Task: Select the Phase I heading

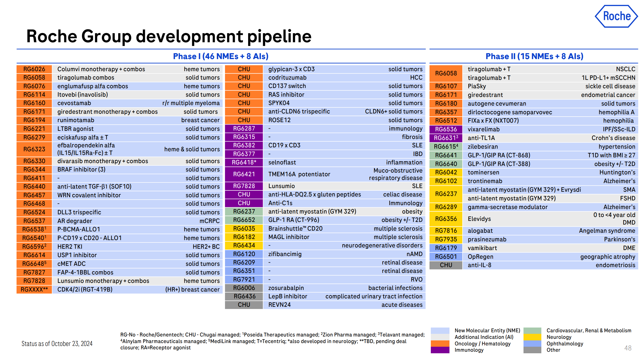Action: (x=221, y=56)
